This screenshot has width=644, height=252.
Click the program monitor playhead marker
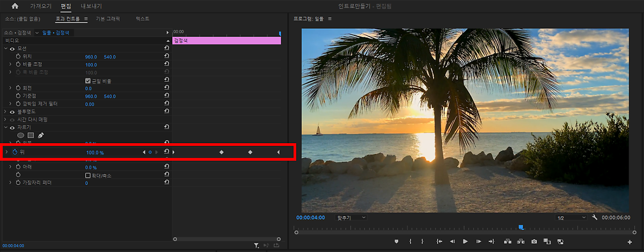[521, 228]
